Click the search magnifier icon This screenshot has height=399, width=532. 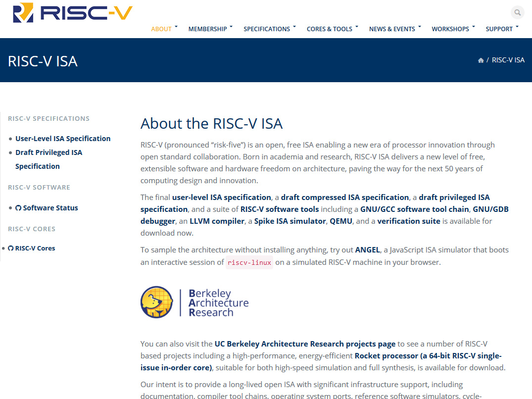517,13
